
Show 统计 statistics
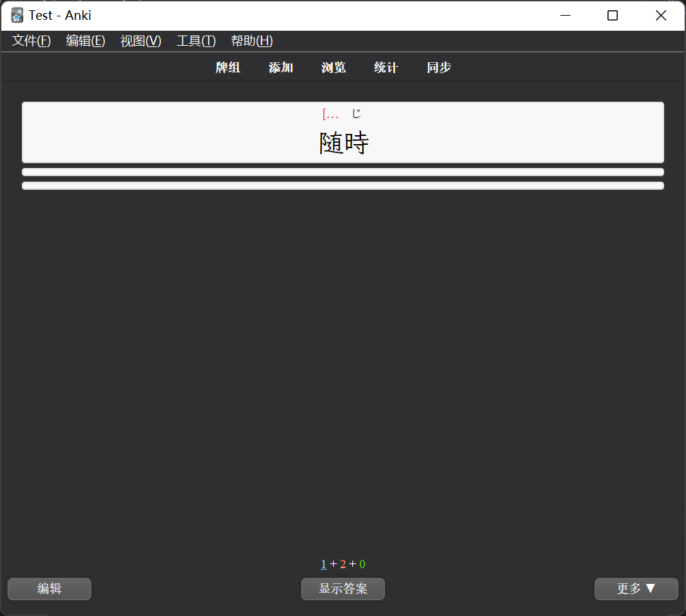point(386,68)
